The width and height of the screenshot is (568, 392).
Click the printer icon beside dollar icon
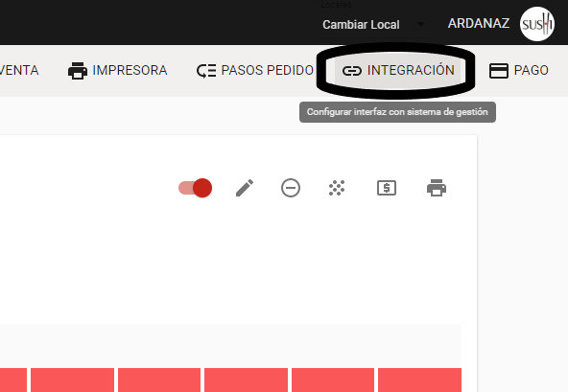pyautogui.click(x=437, y=188)
